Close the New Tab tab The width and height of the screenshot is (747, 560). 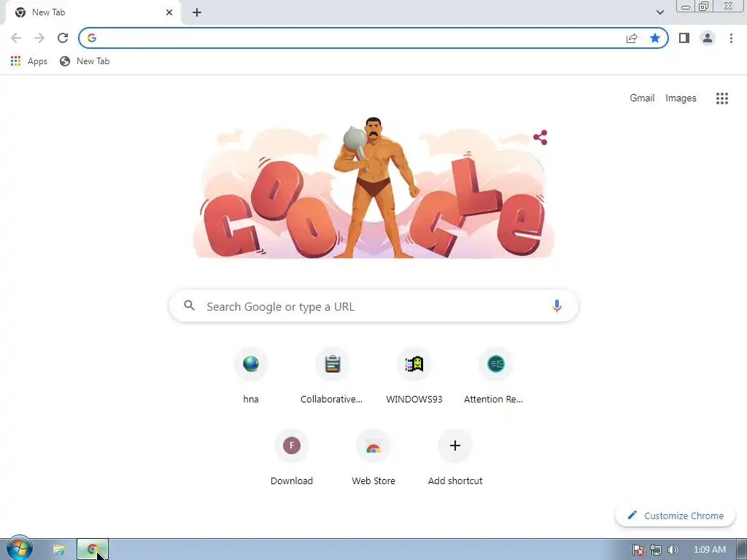click(x=169, y=12)
